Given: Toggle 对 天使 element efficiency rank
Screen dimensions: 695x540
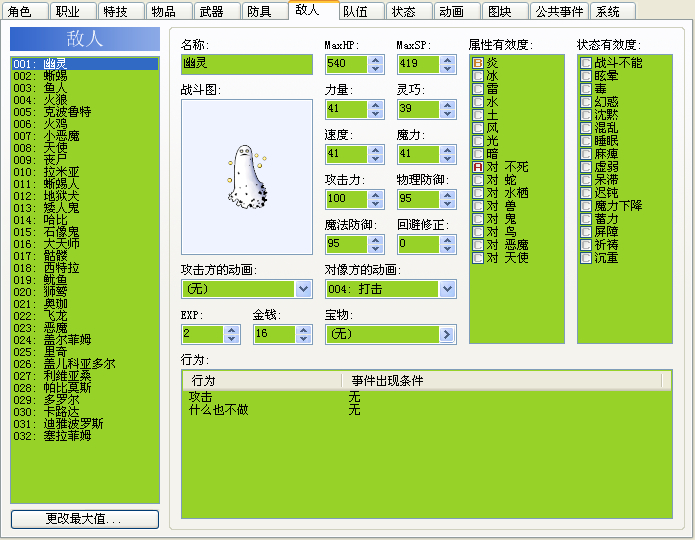Looking at the screenshot, I should point(477,258).
